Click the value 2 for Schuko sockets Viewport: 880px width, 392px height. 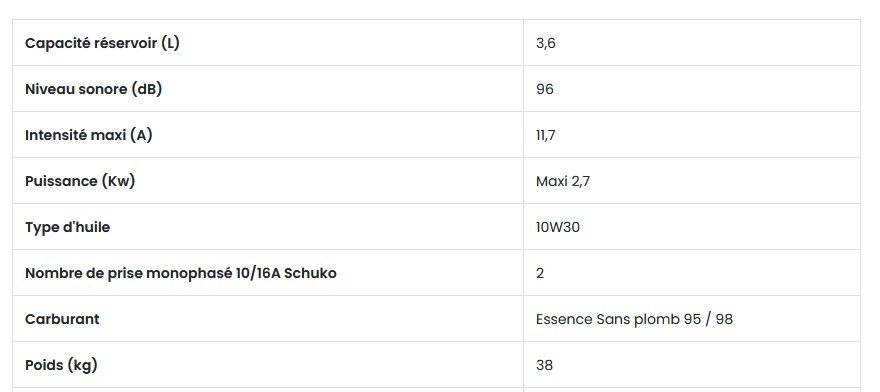540,274
